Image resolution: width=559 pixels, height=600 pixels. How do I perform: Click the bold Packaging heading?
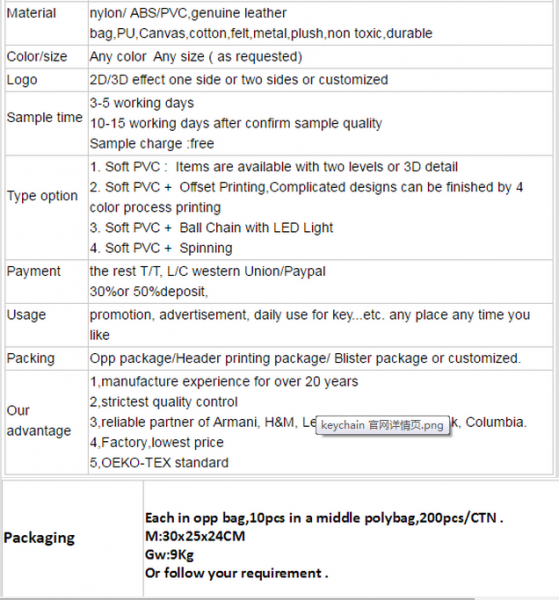tap(39, 538)
